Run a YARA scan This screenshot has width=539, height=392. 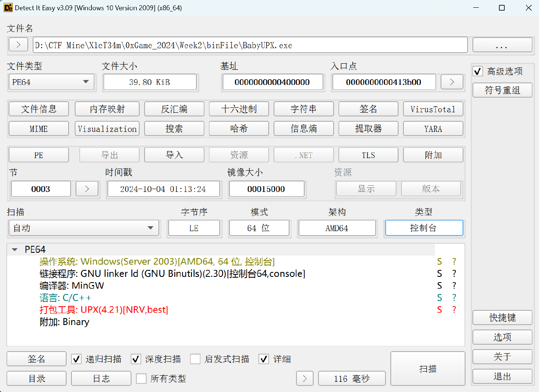433,128
